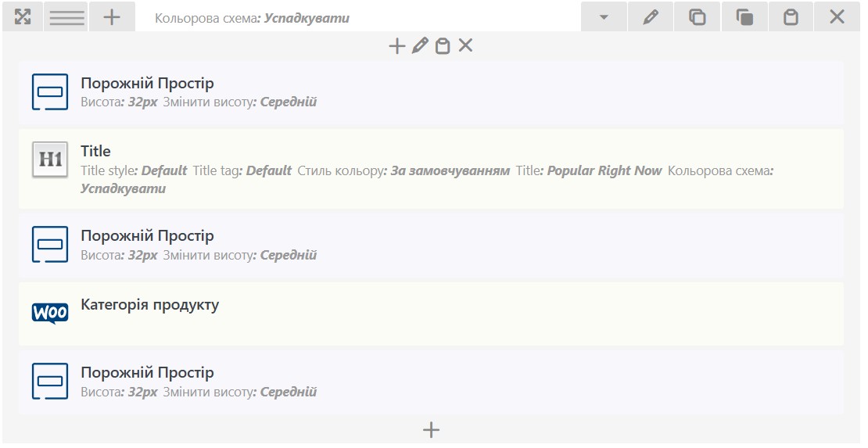
Task: Delete the row with the X button
Action: (837, 16)
